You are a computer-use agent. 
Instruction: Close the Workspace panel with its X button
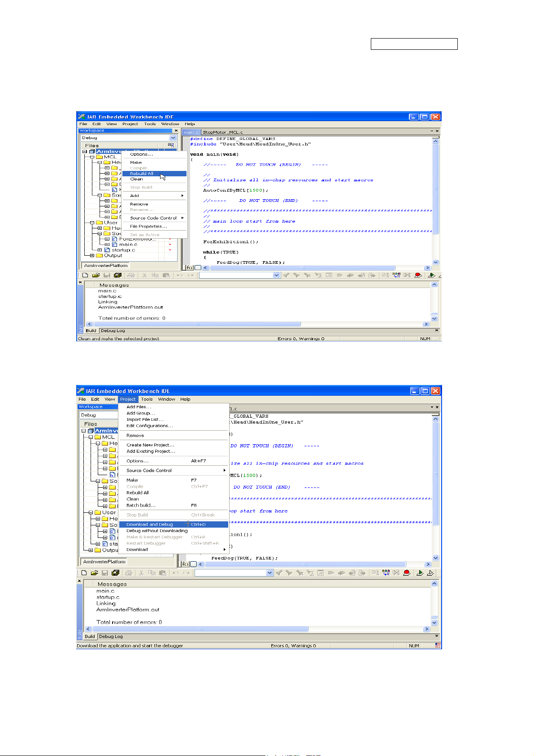[176, 131]
